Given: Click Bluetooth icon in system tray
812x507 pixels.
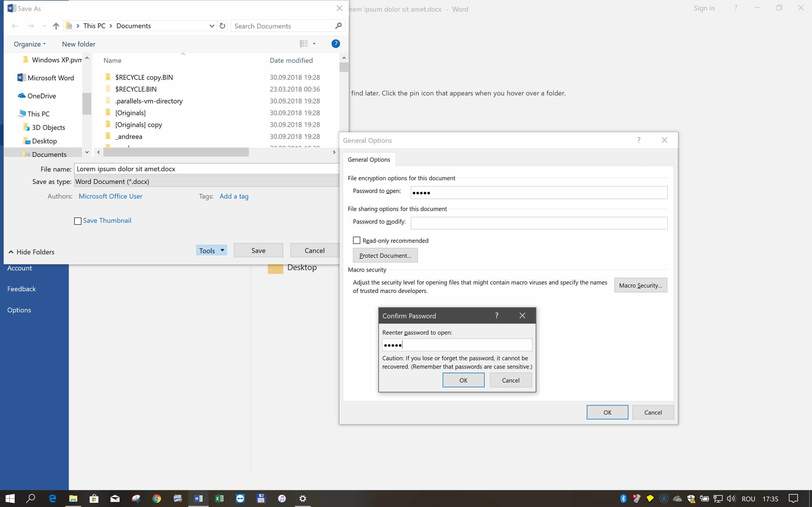Looking at the screenshot, I should point(623,499).
